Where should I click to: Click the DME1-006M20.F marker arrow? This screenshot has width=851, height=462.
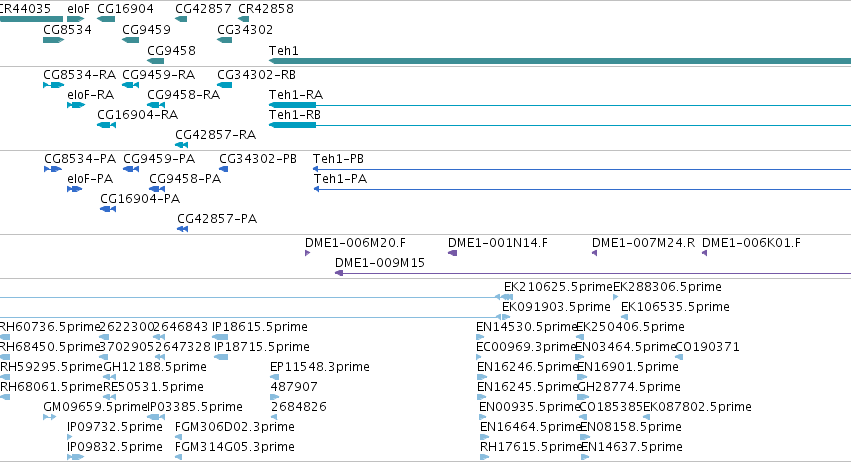pyautogui.click(x=308, y=253)
